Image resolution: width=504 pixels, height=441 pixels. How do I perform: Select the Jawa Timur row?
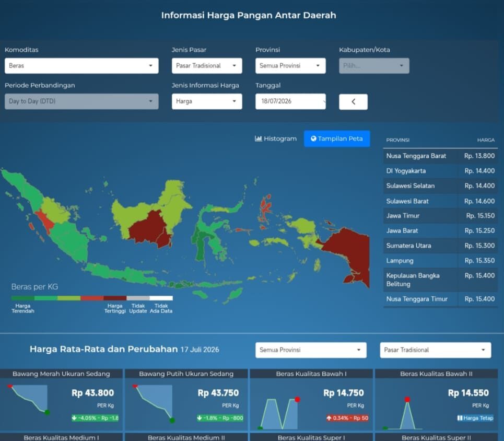point(440,216)
